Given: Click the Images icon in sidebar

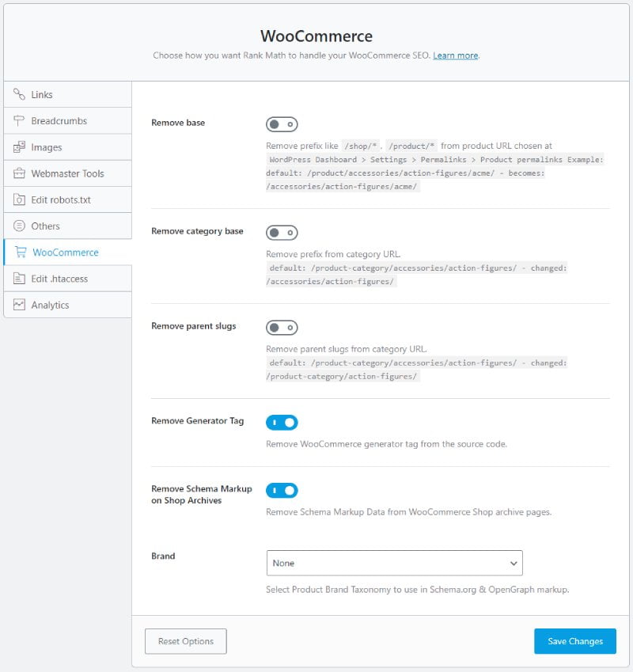Looking at the screenshot, I should click(19, 147).
